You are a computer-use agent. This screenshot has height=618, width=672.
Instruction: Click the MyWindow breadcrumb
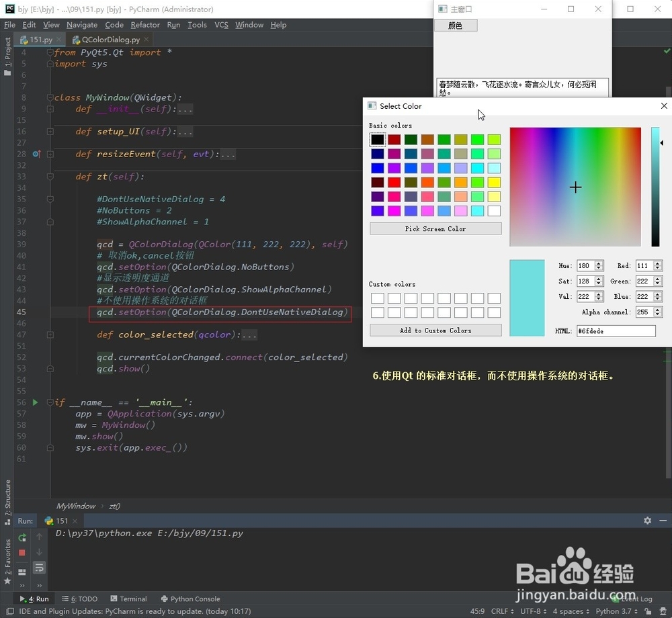(76, 506)
